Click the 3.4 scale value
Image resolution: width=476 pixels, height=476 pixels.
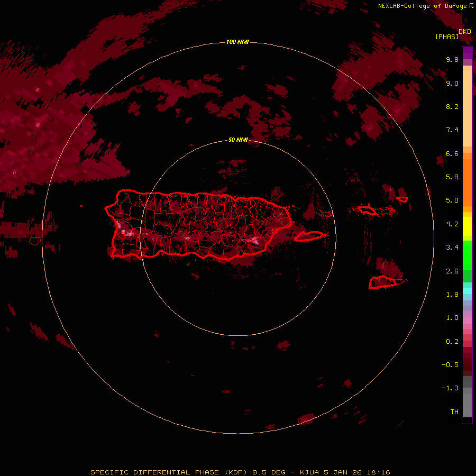coord(452,248)
